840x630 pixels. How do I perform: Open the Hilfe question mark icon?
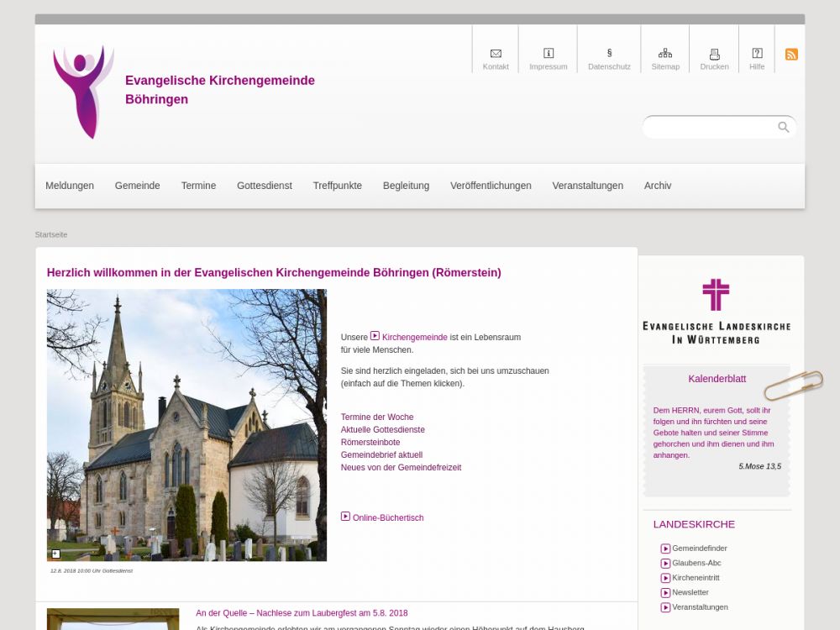[x=757, y=54]
